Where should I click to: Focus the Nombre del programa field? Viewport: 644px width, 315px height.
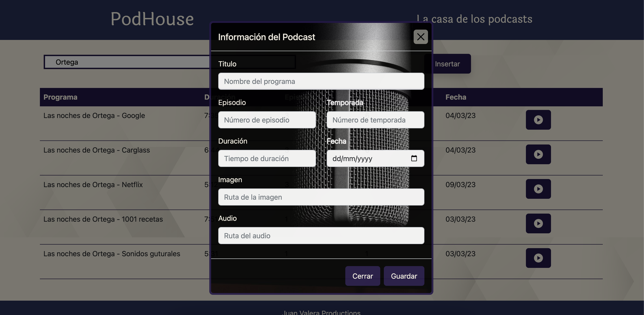click(321, 81)
